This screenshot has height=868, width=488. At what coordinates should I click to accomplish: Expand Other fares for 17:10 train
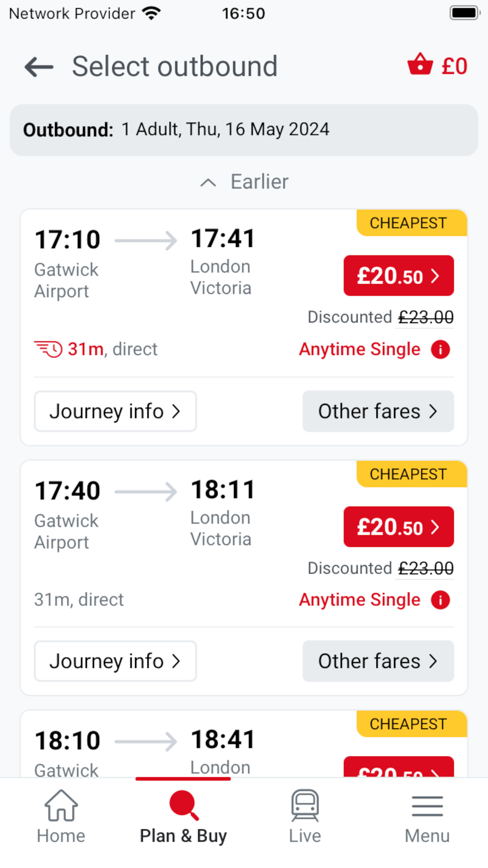pos(378,411)
